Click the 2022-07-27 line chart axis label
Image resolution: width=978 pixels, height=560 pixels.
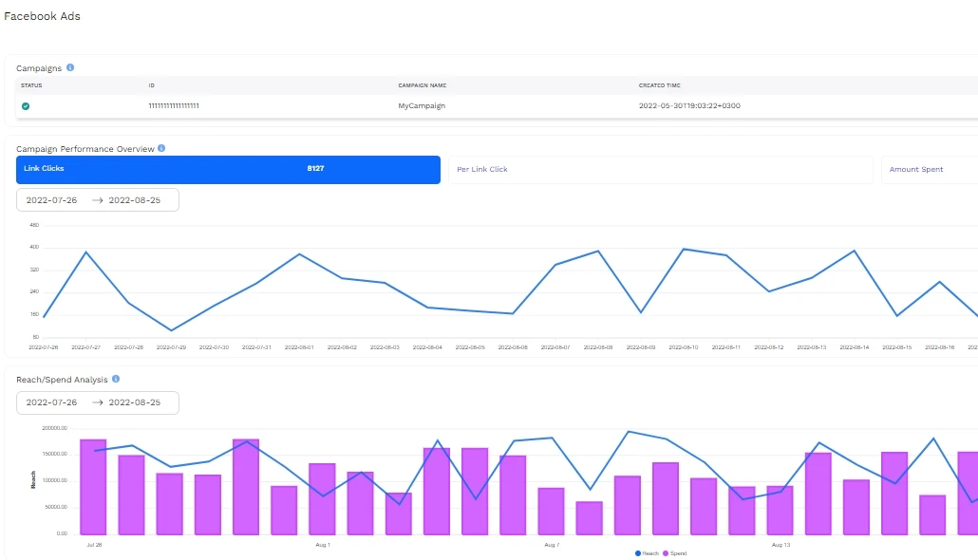86,347
